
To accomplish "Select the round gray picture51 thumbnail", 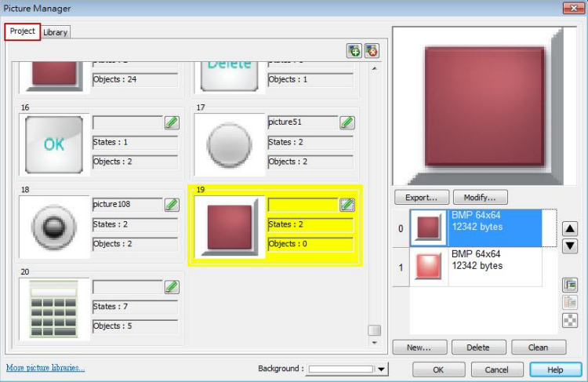I will pyautogui.click(x=230, y=144).
